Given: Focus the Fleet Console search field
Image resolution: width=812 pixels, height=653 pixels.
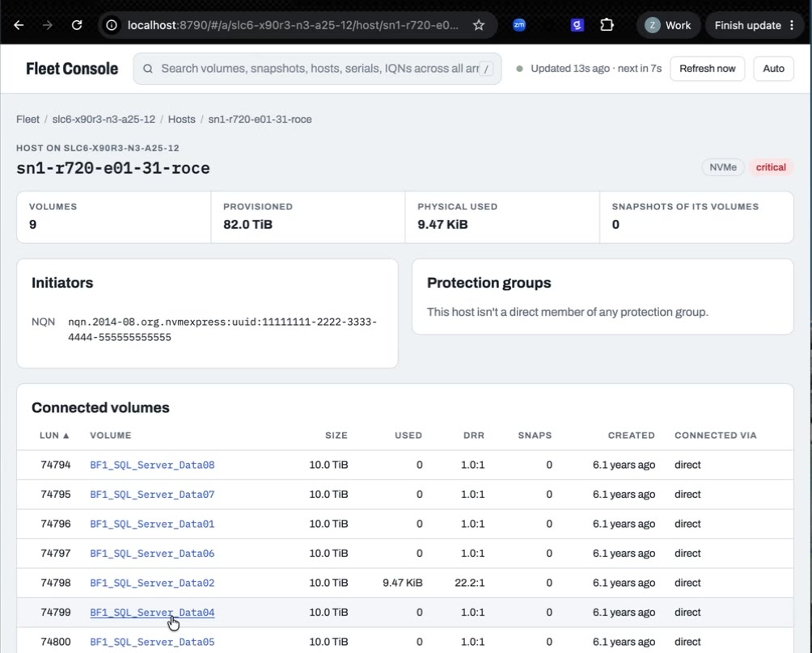Looking at the screenshot, I should point(317,69).
